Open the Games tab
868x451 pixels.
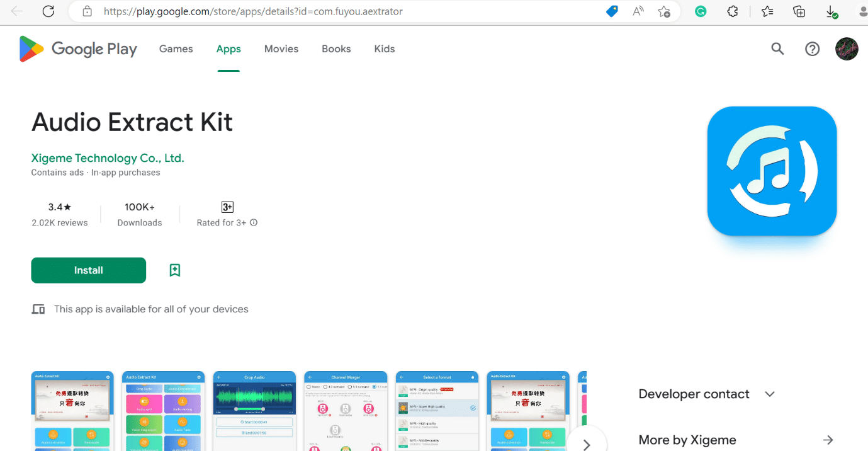point(176,49)
